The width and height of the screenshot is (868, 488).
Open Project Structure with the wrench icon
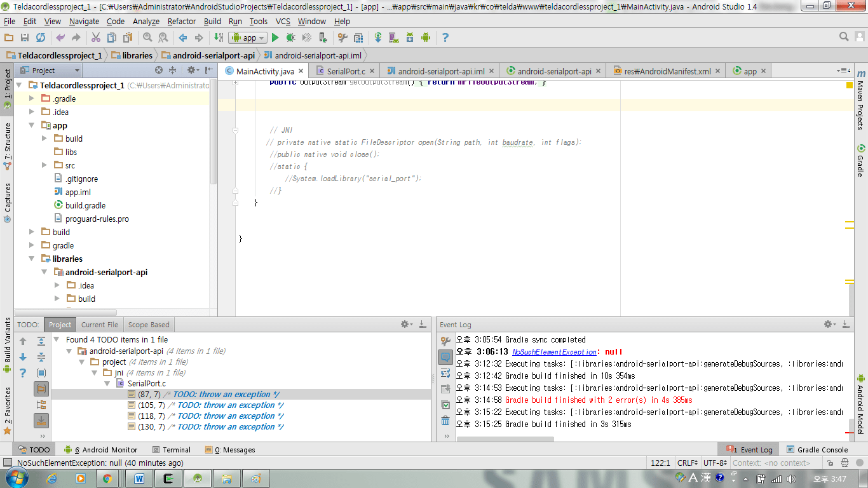tap(342, 37)
